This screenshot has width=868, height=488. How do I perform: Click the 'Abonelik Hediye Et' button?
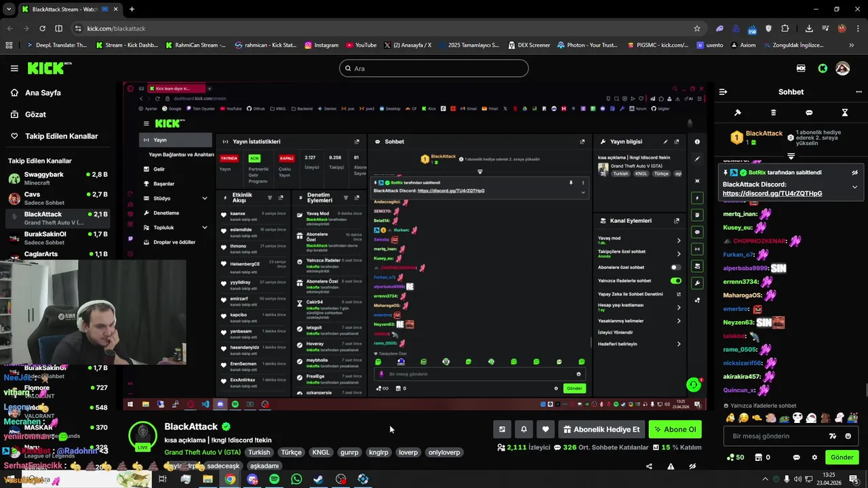tap(601, 429)
